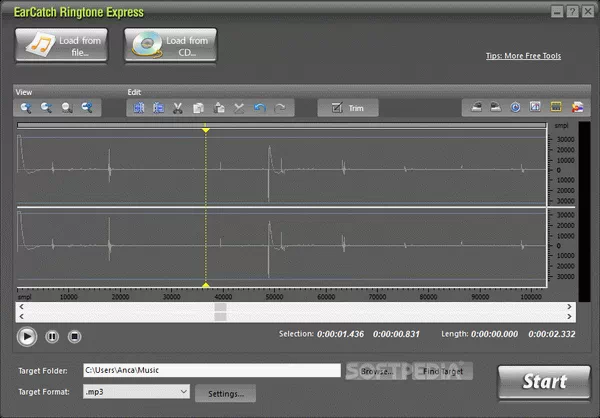Open format Settings
Viewport: 600px width, 418px height.
pyautogui.click(x=225, y=394)
